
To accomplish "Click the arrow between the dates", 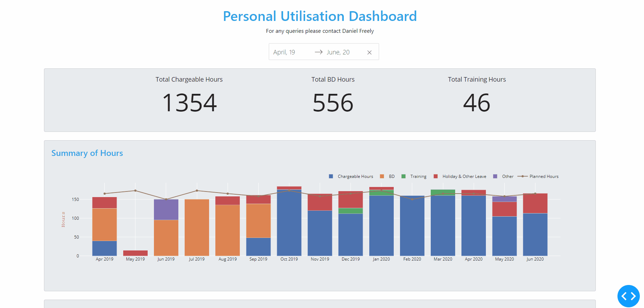I will [x=318, y=52].
